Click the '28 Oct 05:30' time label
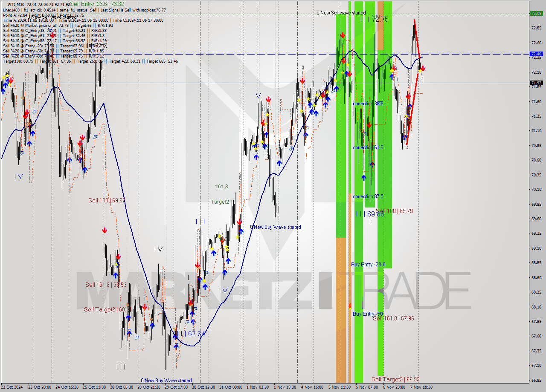 tap(122, 387)
